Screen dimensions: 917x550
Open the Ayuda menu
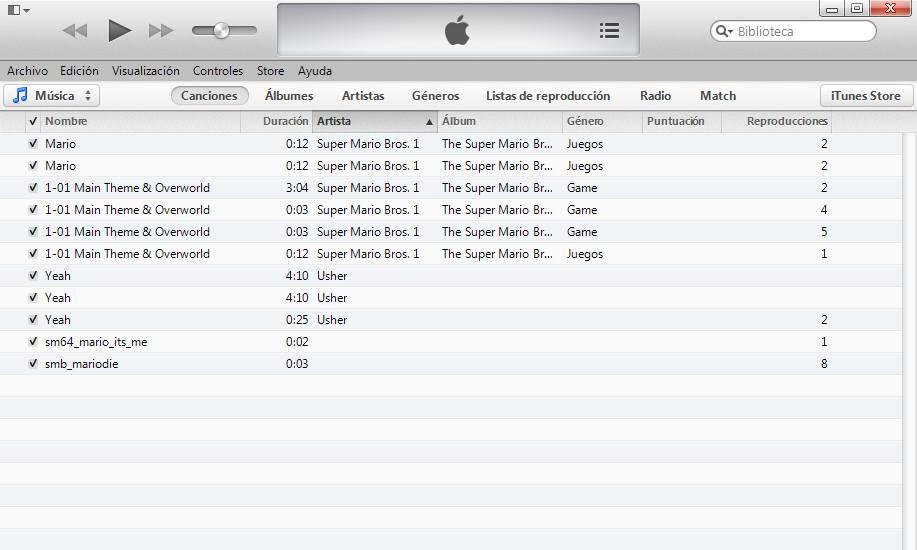[x=315, y=71]
